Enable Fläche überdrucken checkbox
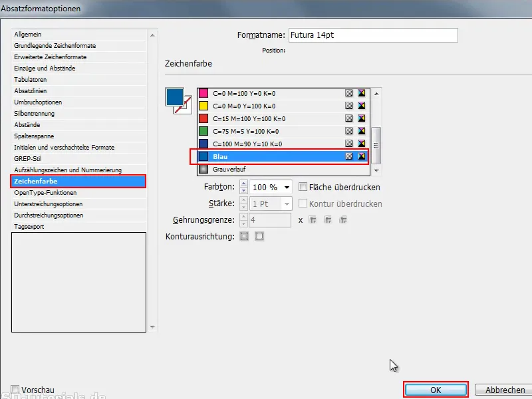532x399 pixels. [303, 187]
